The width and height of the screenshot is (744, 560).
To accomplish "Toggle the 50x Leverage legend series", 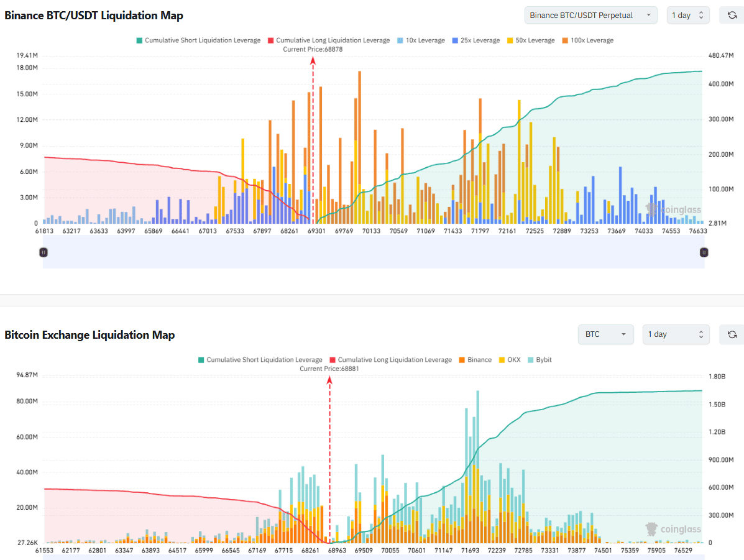I will [531, 40].
